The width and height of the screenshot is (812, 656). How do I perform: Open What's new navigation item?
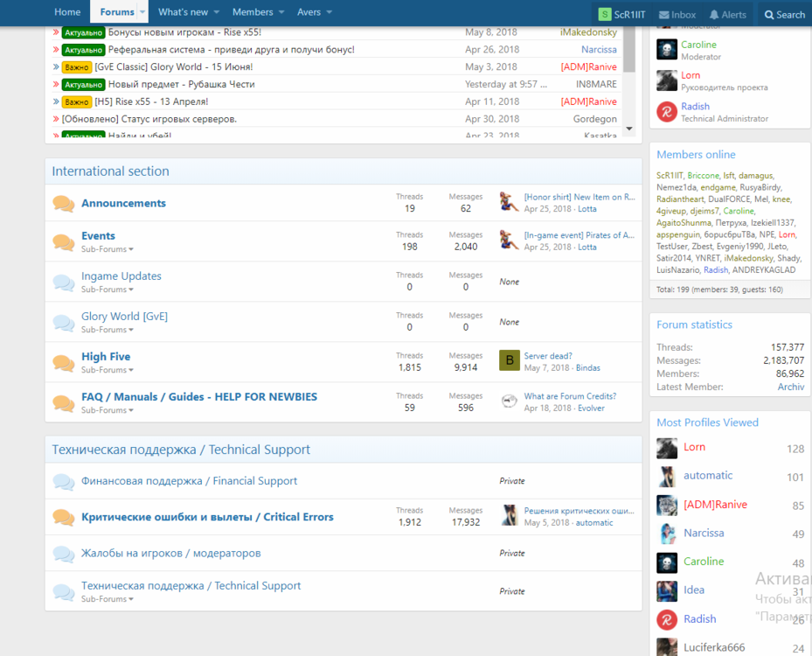coord(183,12)
